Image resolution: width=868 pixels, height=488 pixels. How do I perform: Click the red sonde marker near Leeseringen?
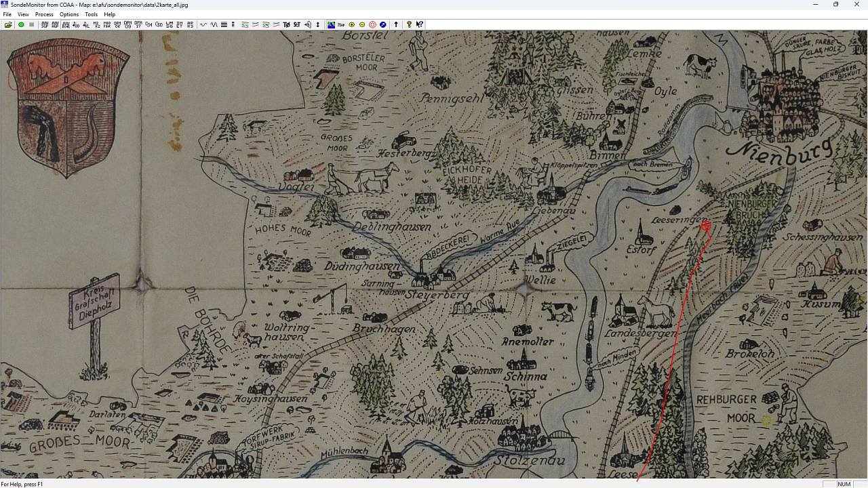pyautogui.click(x=705, y=226)
